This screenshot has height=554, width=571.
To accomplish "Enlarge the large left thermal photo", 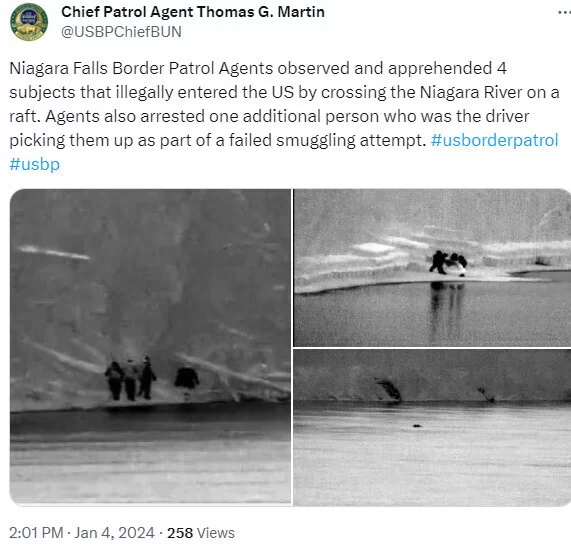I will point(150,347).
